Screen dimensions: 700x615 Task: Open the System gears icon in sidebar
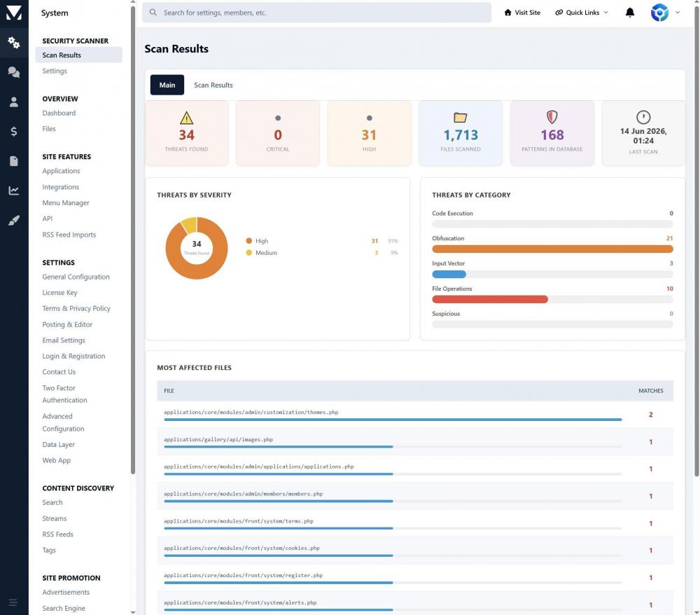tap(14, 43)
